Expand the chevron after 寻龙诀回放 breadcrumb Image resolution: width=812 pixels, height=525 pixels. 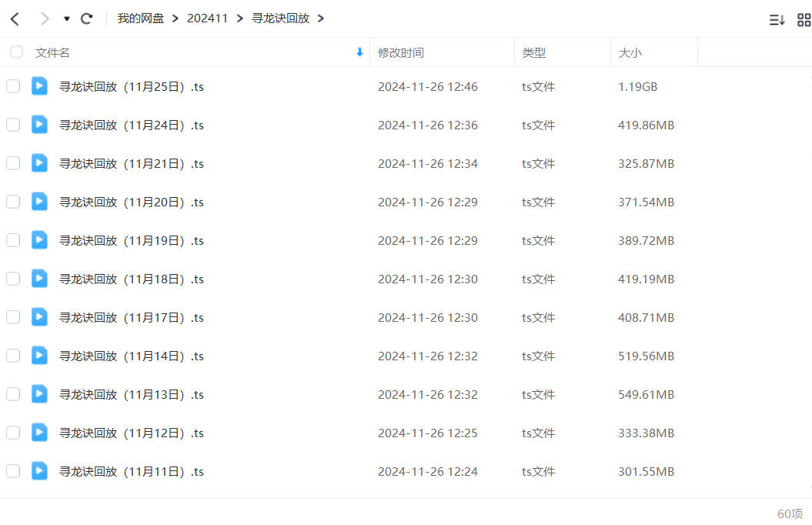click(x=321, y=18)
